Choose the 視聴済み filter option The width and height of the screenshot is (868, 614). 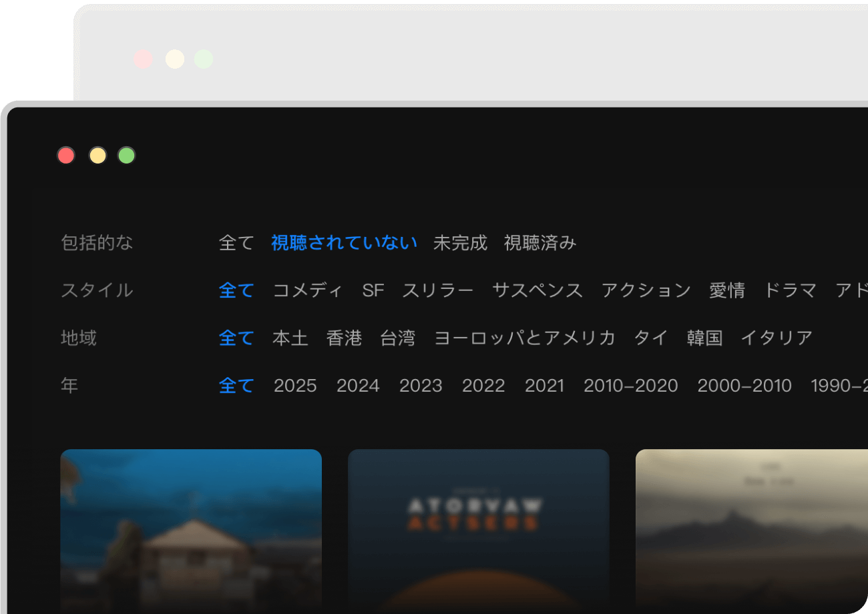pyautogui.click(x=539, y=243)
